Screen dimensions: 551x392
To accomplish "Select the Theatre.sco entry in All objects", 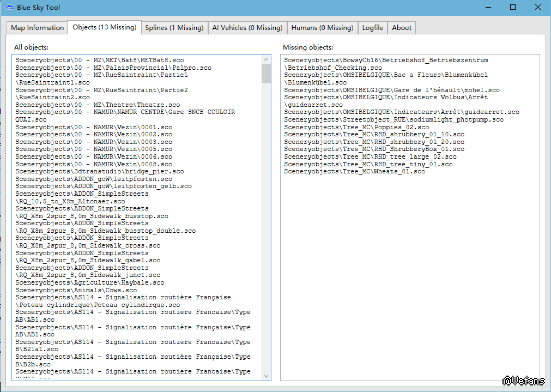I will pos(98,105).
